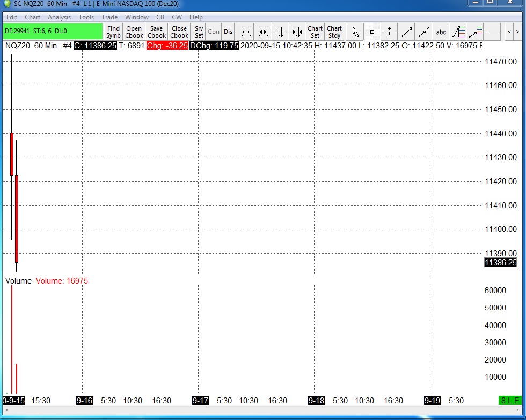Click Close Cbook toolbar button

(x=179, y=32)
